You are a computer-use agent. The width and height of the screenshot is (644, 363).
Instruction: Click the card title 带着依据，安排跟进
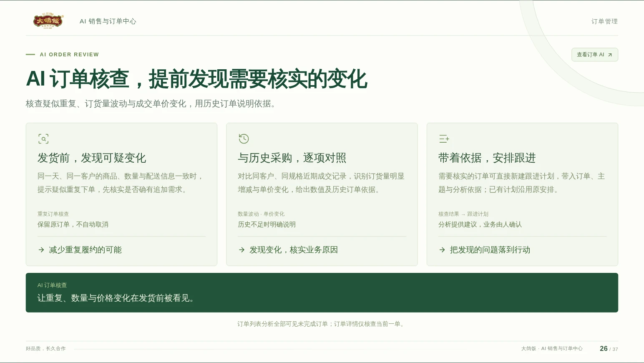(x=487, y=158)
